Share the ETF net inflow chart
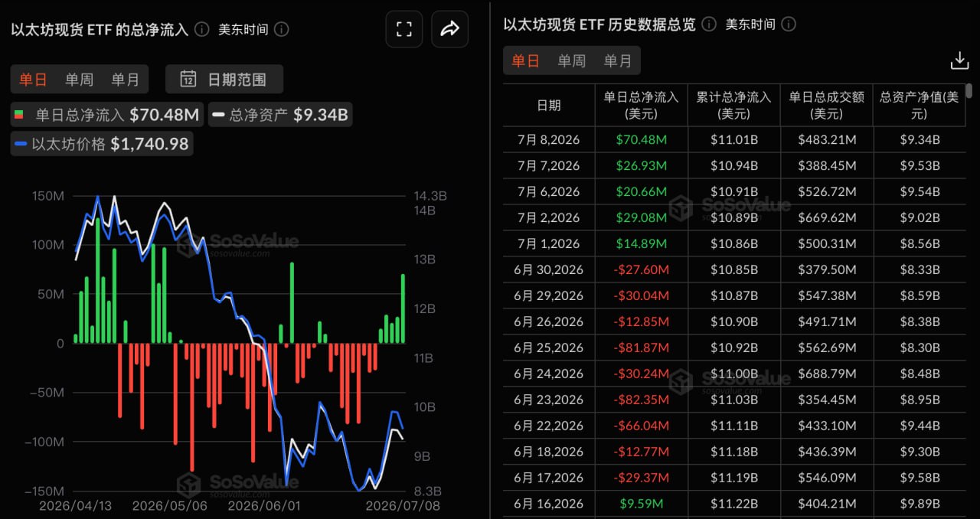The height and width of the screenshot is (519, 980). [x=450, y=30]
